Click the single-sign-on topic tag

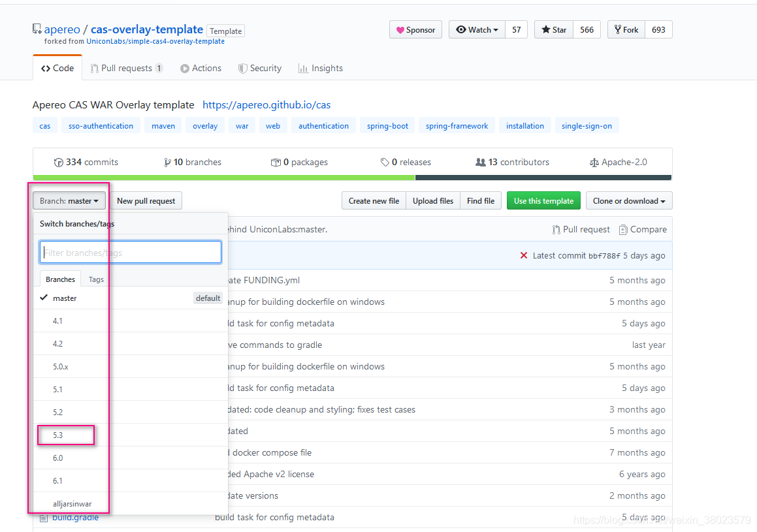(587, 125)
